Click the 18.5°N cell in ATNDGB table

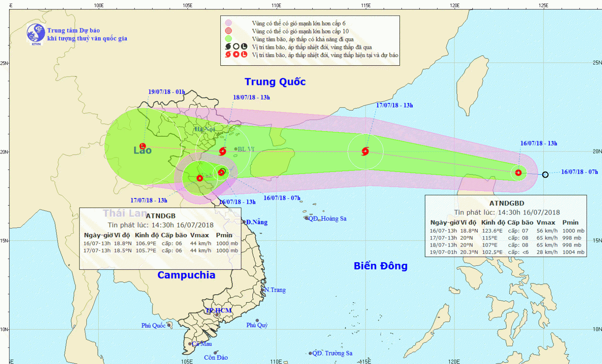[x=122, y=251]
